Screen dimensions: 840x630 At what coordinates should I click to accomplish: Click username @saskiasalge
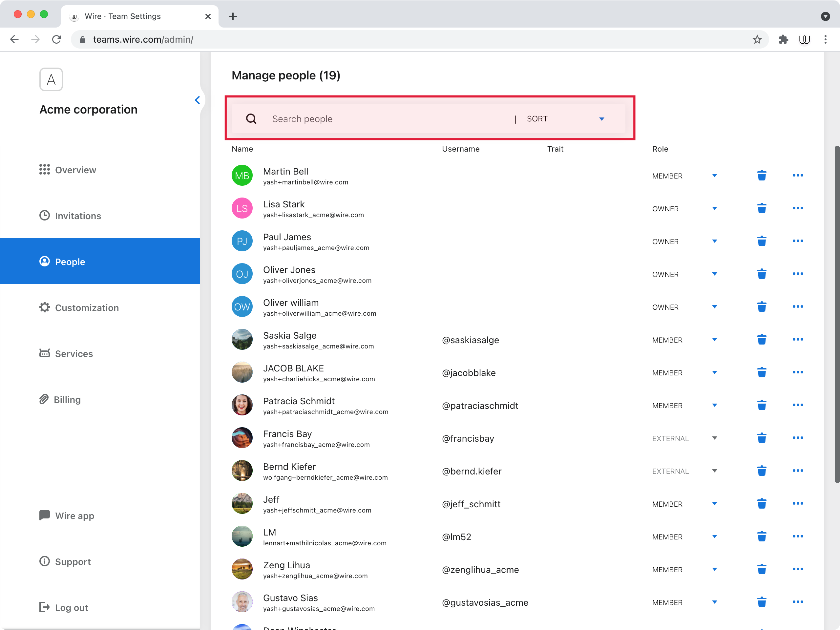[x=470, y=340]
